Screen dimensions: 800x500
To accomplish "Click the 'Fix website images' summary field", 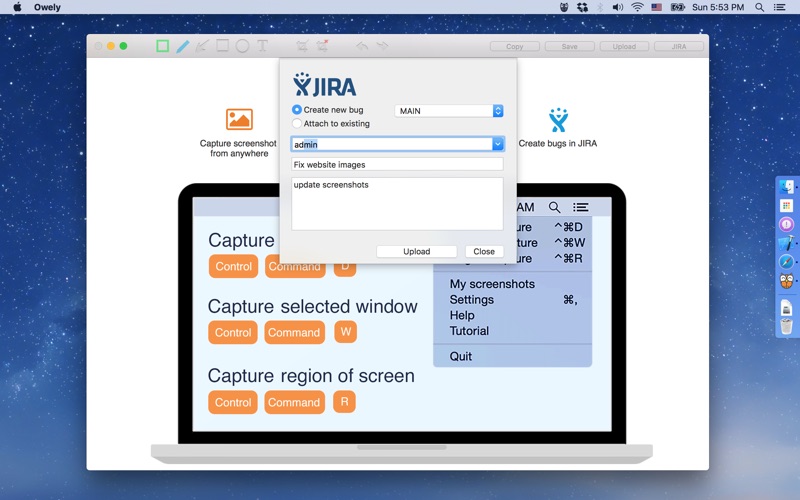I will point(397,164).
